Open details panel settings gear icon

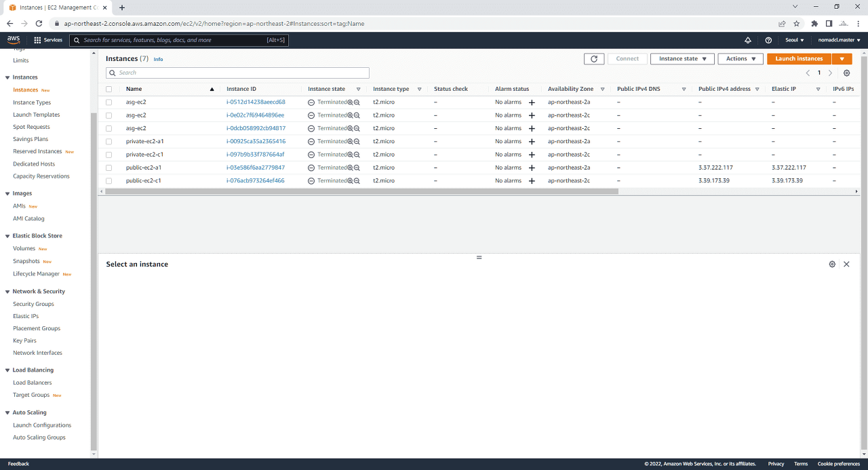(x=832, y=265)
